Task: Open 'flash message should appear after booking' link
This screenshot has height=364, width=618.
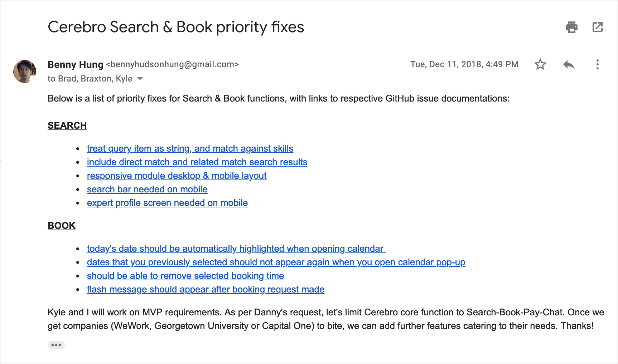Action: [x=206, y=289]
